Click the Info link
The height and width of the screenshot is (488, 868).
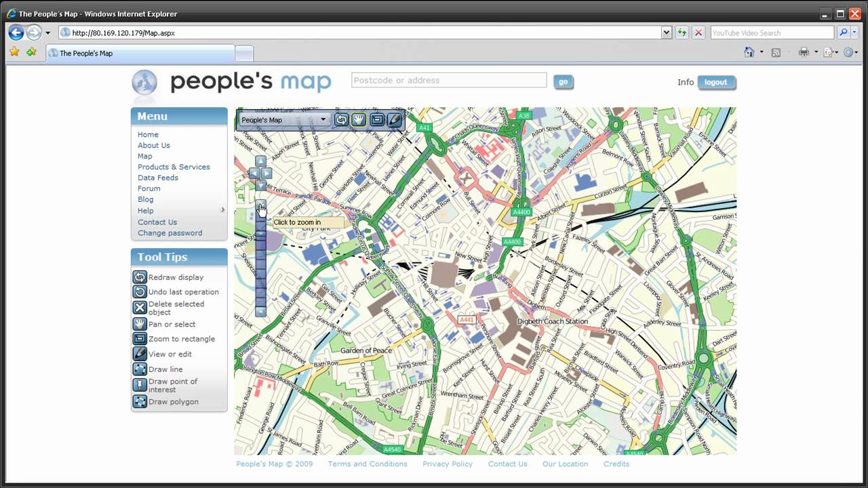coord(686,82)
